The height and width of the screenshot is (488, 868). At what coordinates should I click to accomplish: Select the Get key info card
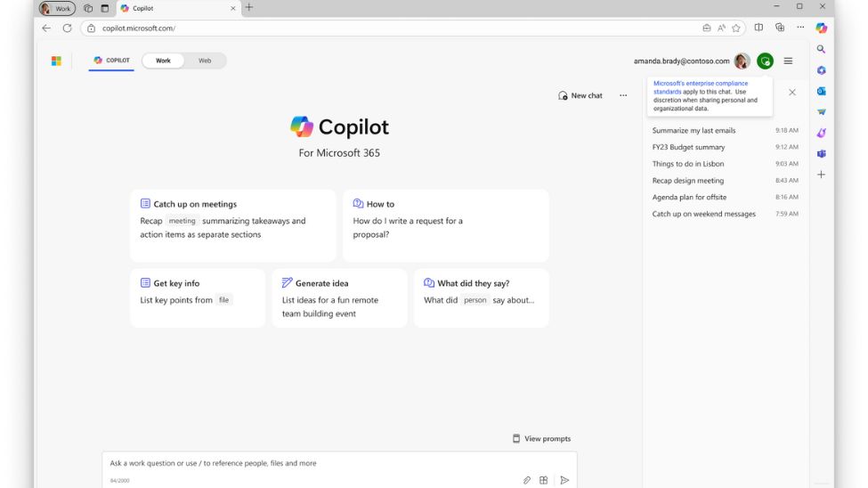(198, 298)
